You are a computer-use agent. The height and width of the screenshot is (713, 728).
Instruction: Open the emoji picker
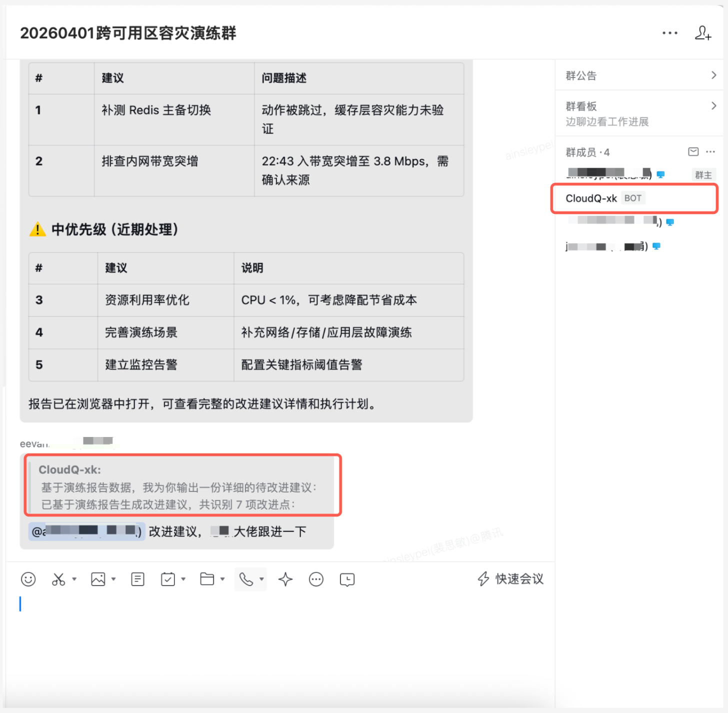[x=28, y=579]
